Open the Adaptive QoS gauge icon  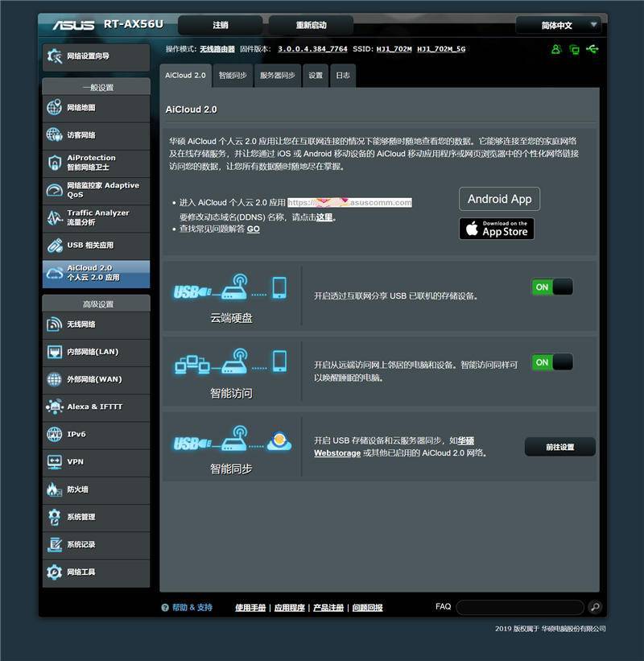[x=55, y=190]
